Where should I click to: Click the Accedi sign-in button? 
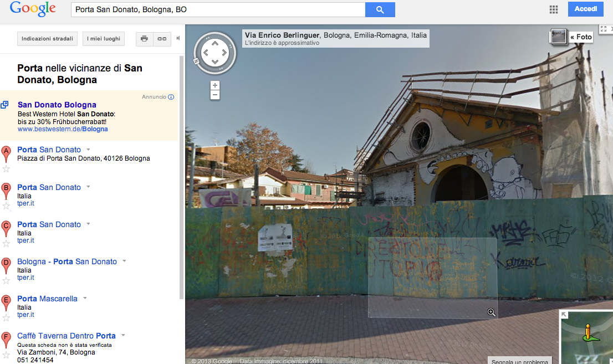[585, 9]
